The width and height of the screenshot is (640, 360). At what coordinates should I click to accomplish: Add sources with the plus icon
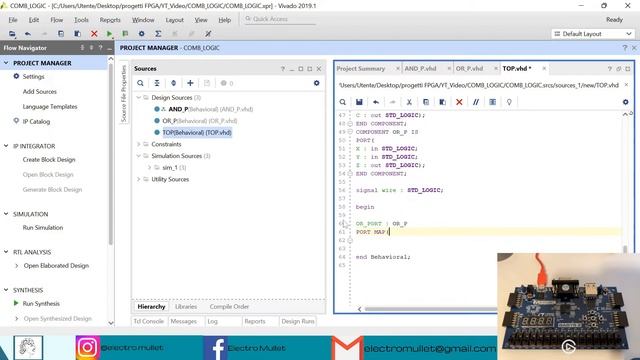tap(190, 83)
